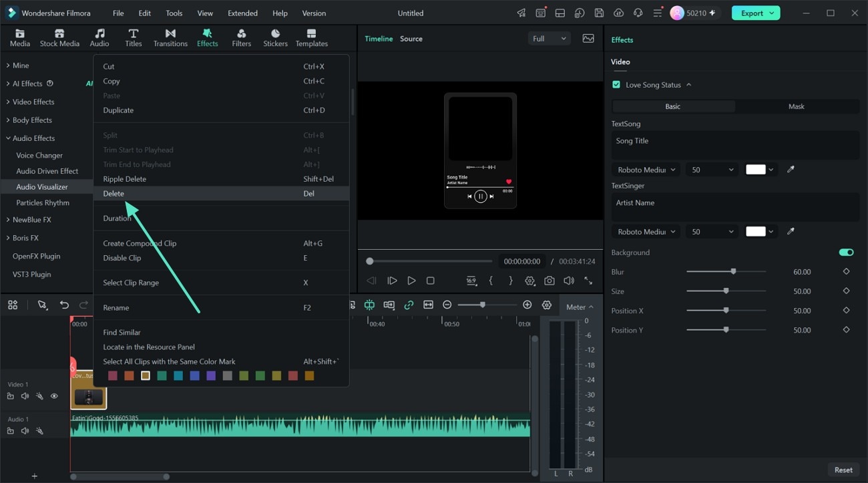Open the Transitions panel
The height and width of the screenshot is (483, 868).
170,38
